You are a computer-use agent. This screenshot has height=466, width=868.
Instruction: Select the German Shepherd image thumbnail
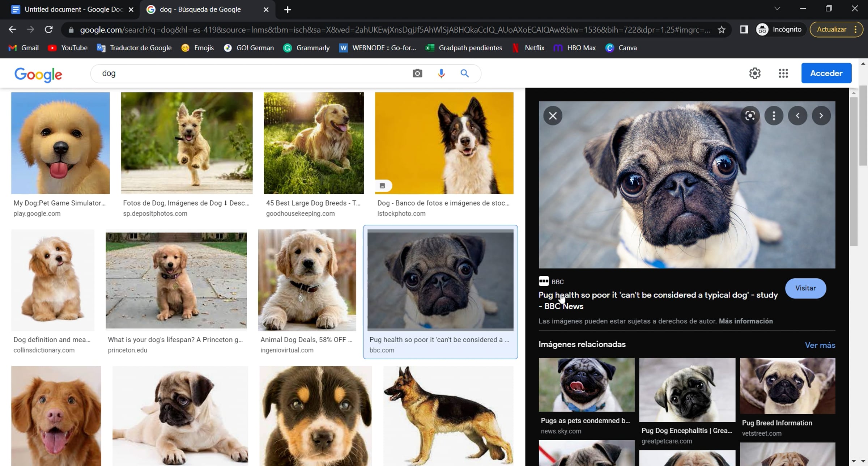tap(448, 415)
